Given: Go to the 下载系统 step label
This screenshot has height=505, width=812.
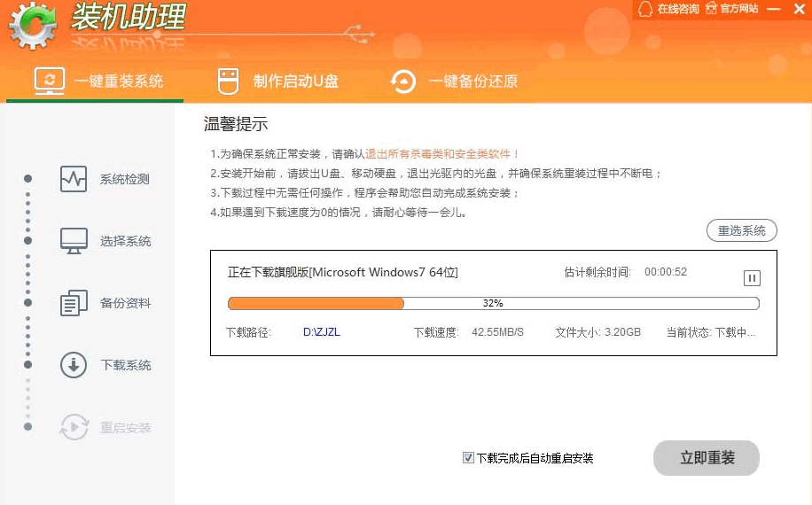Looking at the screenshot, I should [x=125, y=365].
